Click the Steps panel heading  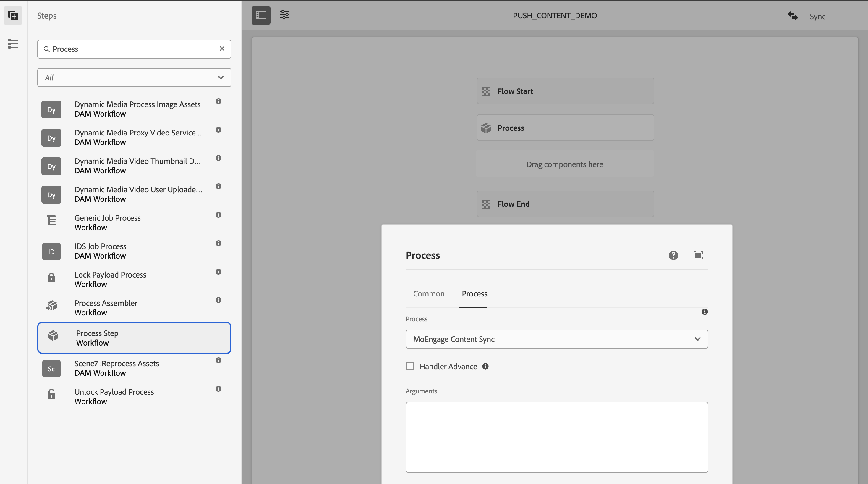click(x=46, y=15)
